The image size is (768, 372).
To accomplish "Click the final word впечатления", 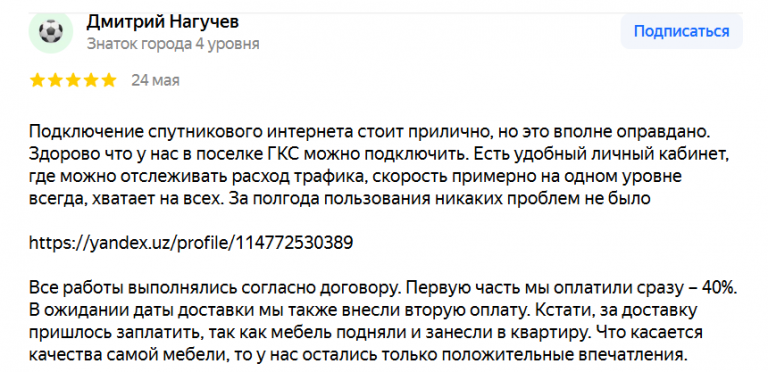I will pyautogui.click(x=637, y=354).
